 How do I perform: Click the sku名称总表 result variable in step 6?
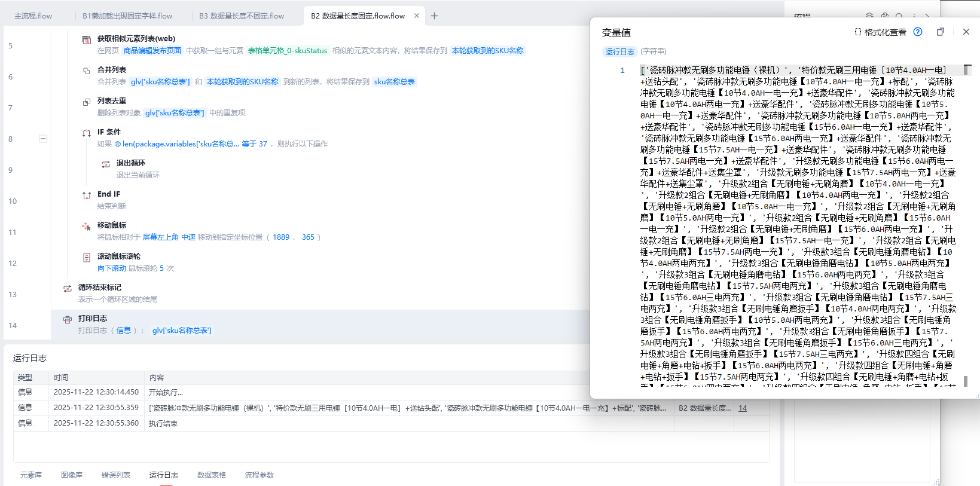click(x=395, y=82)
